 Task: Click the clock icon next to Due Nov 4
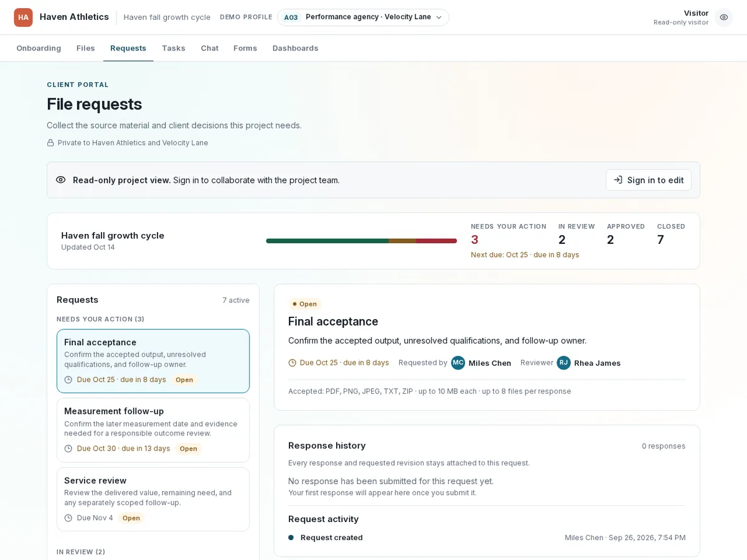tap(68, 518)
